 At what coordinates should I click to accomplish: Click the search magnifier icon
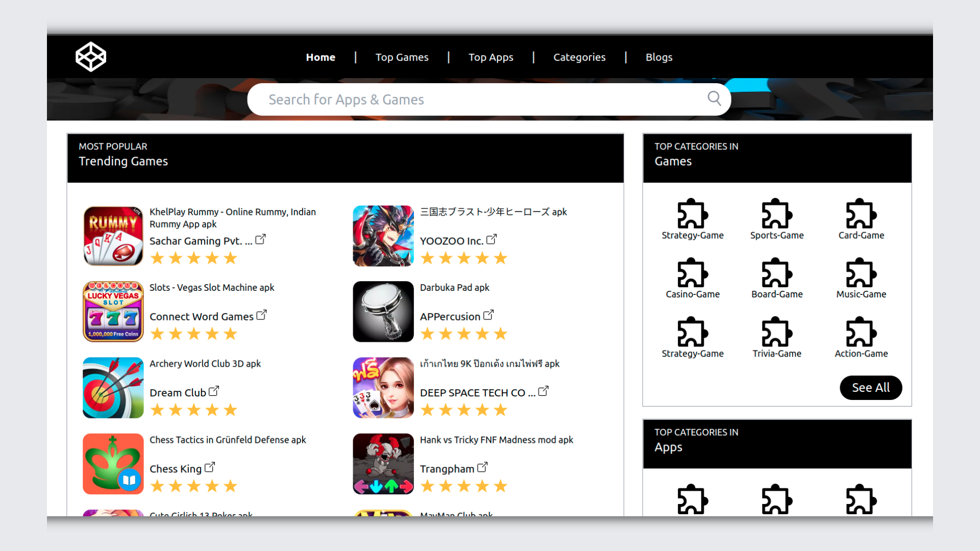point(714,98)
